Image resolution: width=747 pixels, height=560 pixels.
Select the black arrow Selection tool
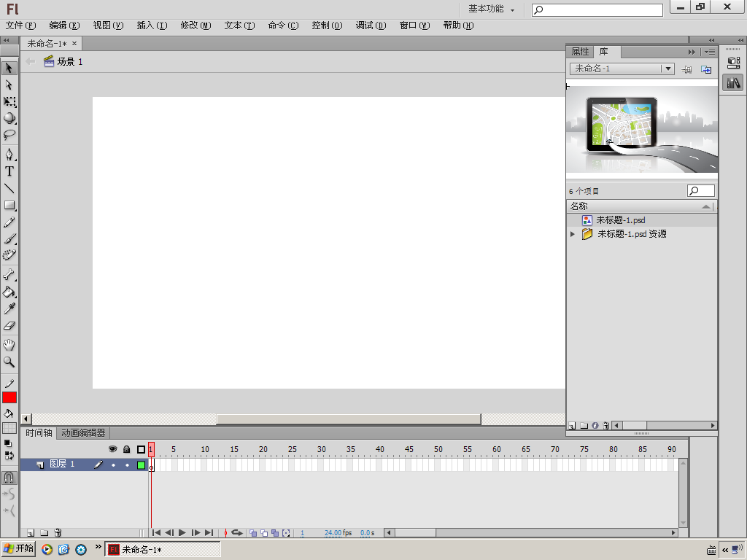9,68
